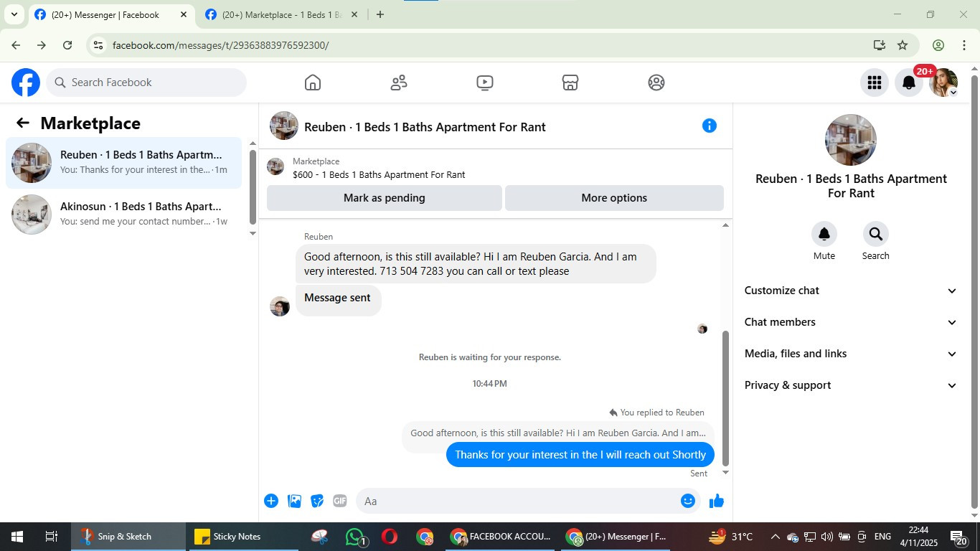This screenshot has height=551, width=980.
Task: Attach a photo using the image icon
Action: 294,501
